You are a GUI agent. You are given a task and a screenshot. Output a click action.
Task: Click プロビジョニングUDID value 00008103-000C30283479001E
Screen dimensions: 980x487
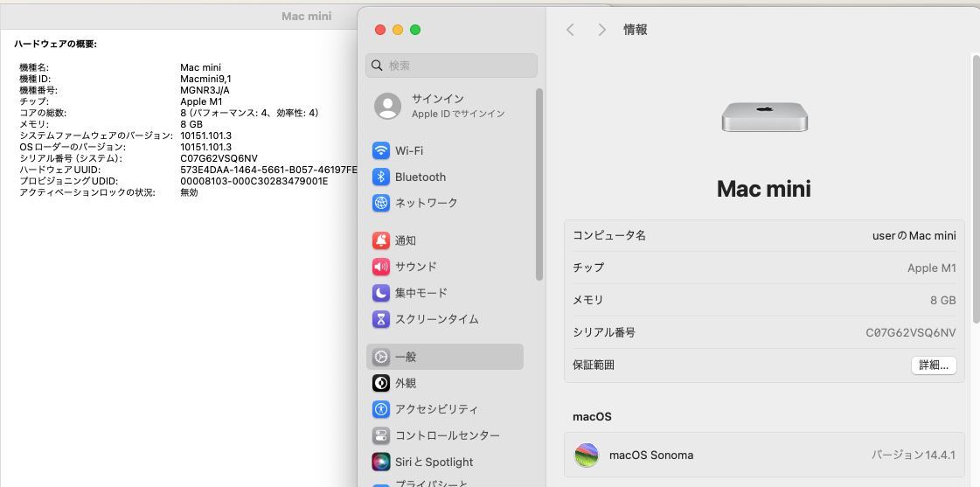(x=254, y=181)
